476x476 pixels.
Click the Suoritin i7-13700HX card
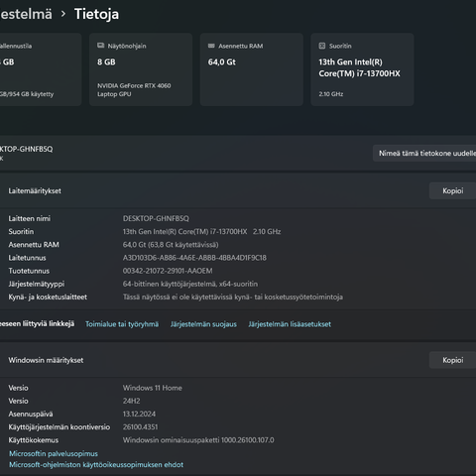tap(362, 69)
